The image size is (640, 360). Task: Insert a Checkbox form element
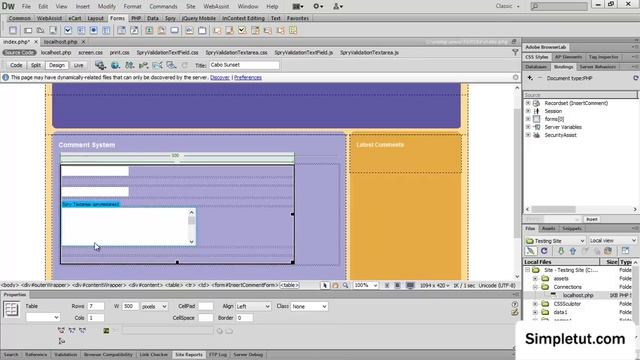[x=68, y=31]
